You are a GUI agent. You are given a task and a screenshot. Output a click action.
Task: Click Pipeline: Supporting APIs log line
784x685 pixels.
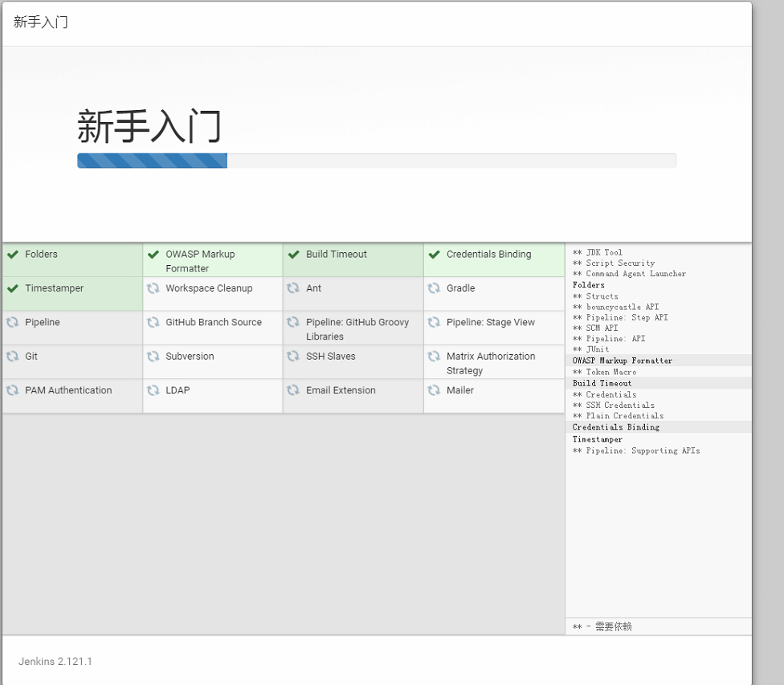[x=636, y=451]
